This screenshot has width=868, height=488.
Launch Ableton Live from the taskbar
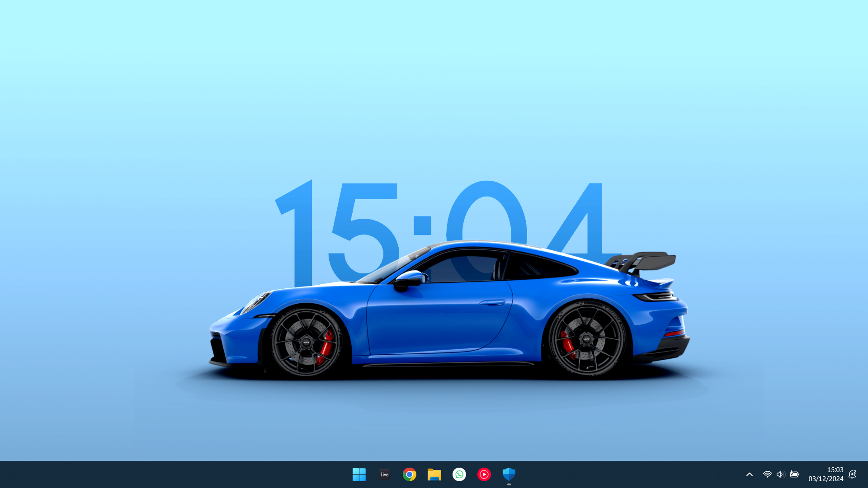click(x=384, y=474)
